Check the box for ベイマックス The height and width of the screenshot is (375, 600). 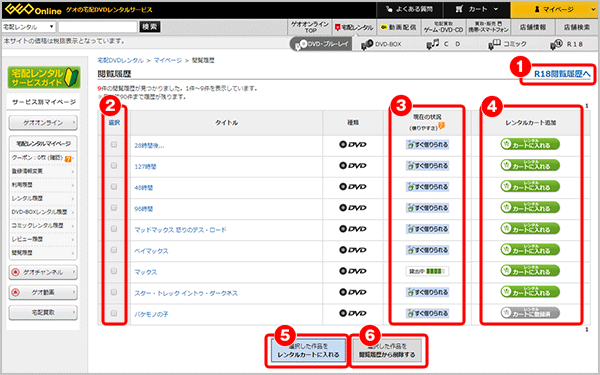point(114,250)
